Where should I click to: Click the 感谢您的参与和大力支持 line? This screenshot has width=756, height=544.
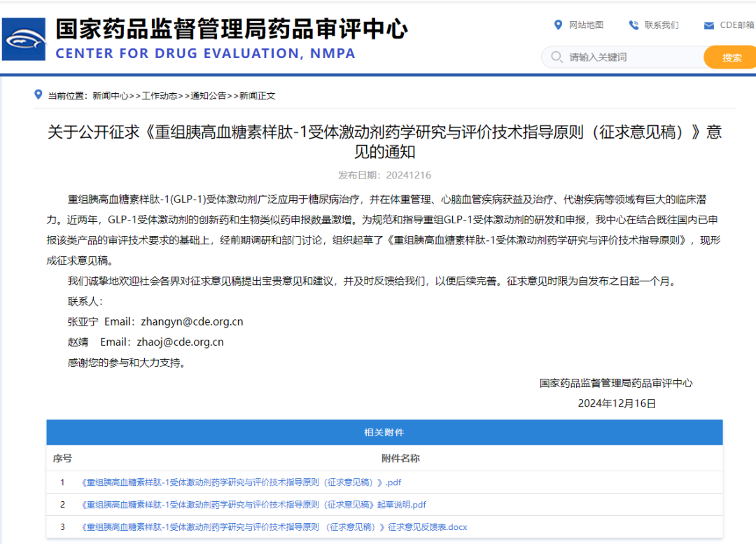pyautogui.click(x=127, y=363)
